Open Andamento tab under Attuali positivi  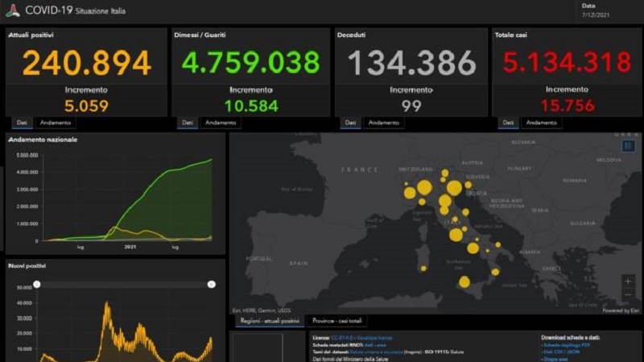tap(56, 123)
